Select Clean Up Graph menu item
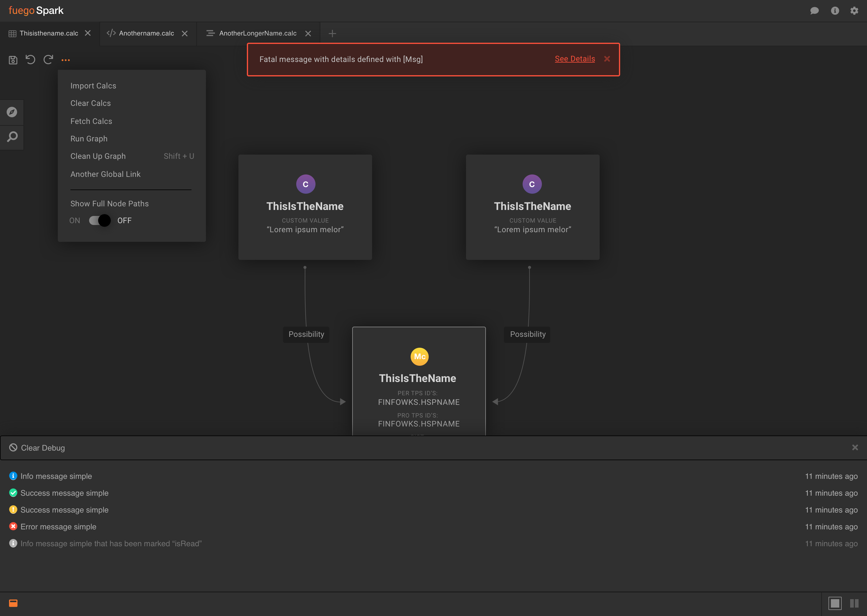 click(x=98, y=156)
